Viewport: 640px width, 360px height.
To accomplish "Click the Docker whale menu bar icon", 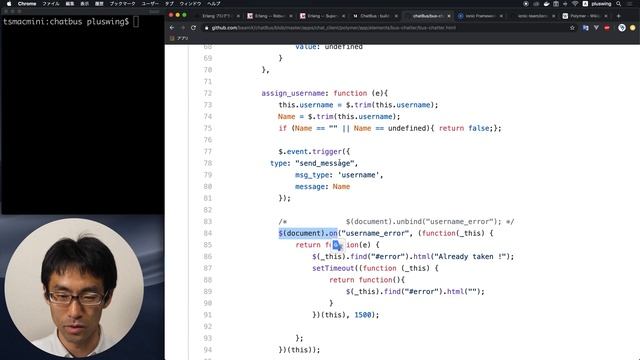I will pyautogui.click(x=546, y=4).
